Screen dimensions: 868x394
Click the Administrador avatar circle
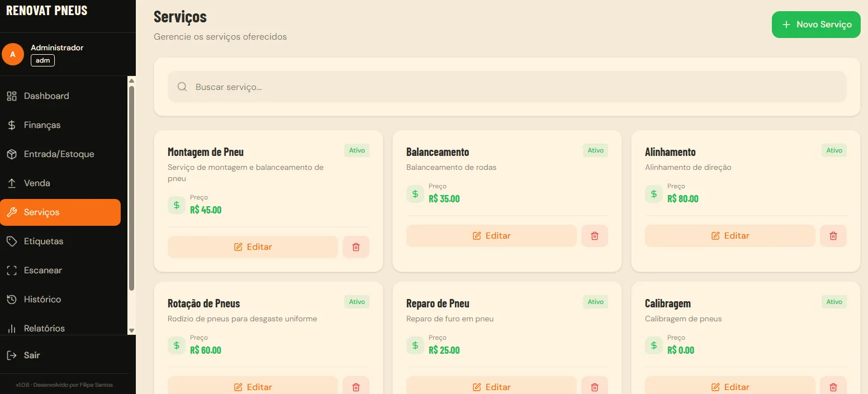point(13,54)
